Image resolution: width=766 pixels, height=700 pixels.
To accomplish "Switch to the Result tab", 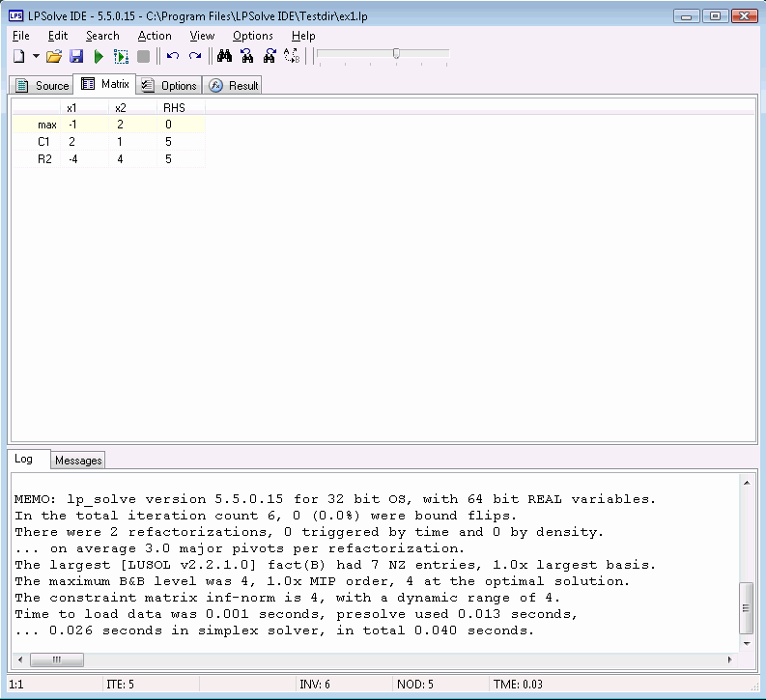I will pyautogui.click(x=233, y=85).
